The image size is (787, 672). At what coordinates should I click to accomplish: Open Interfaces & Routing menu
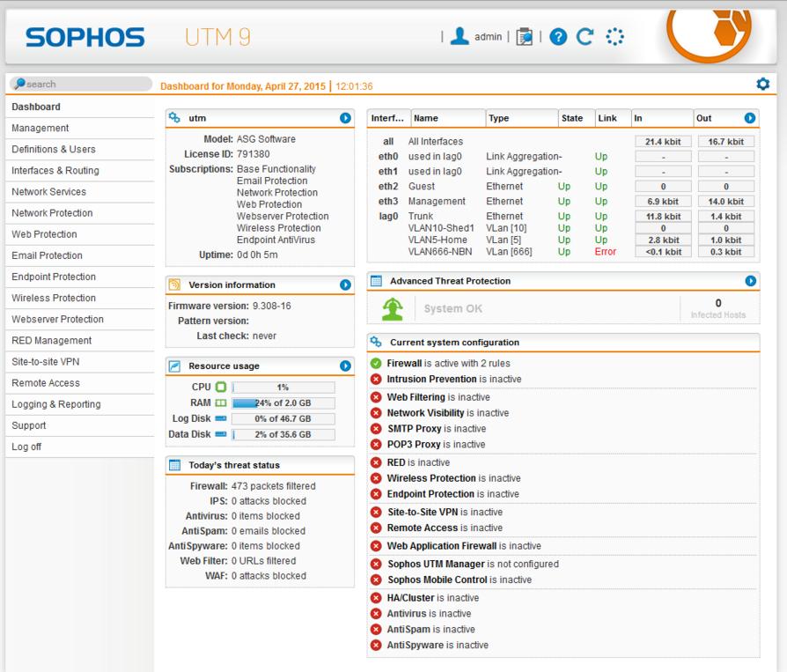coord(79,171)
